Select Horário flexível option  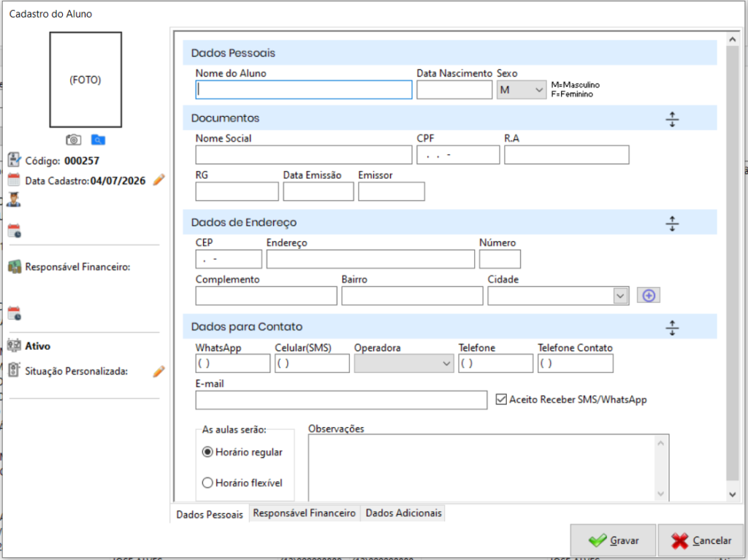tap(207, 483)
